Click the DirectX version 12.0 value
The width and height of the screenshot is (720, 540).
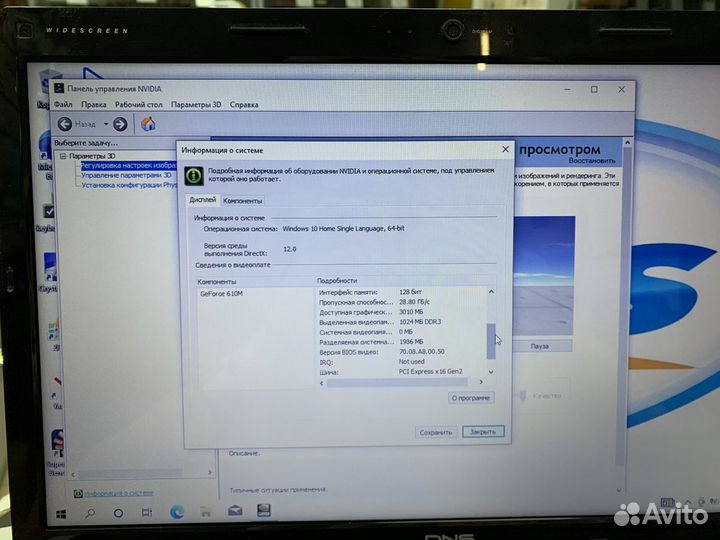(290, 249)
